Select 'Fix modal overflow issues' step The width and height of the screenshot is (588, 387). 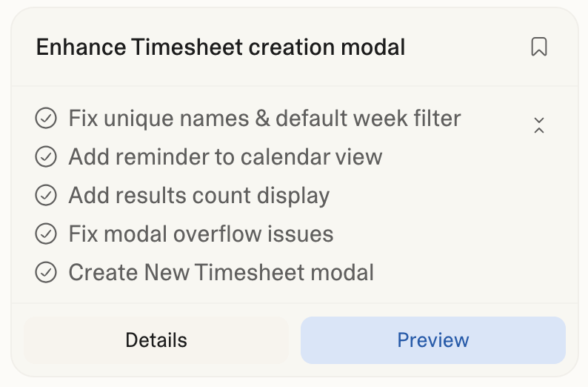coord(201,234)
